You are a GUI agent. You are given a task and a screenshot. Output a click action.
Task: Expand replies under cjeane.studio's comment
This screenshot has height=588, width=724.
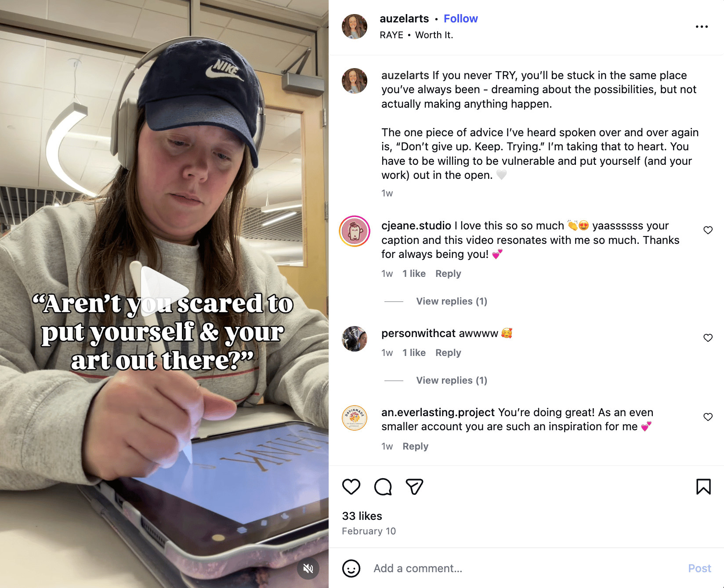(x=452, y=301)
